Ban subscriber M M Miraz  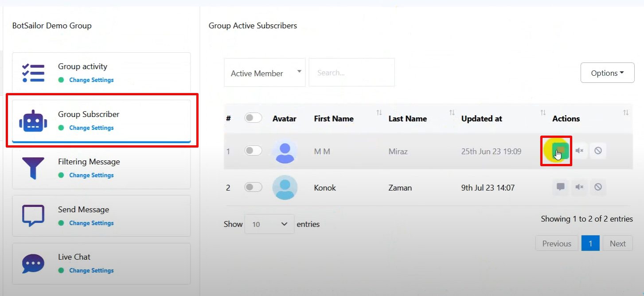[x=598, y=151]
